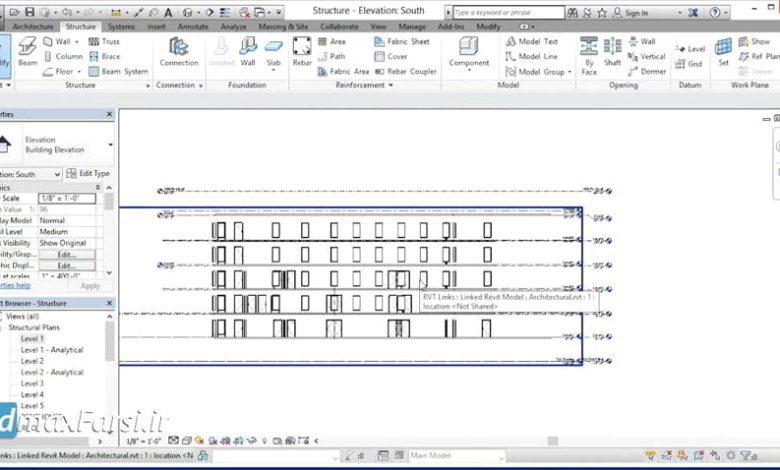Image resolution: width=780 pixels, height=470 pixels.
Task: Select the Beam tool
Action: point(27,52)
